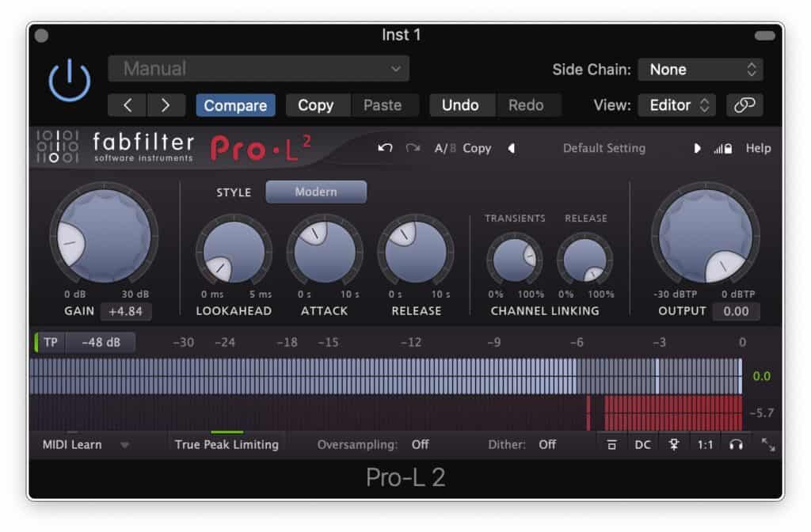811x532 pixels.
Task: Toggle the unity gain icon next to DC
Action: click(673, 445)
